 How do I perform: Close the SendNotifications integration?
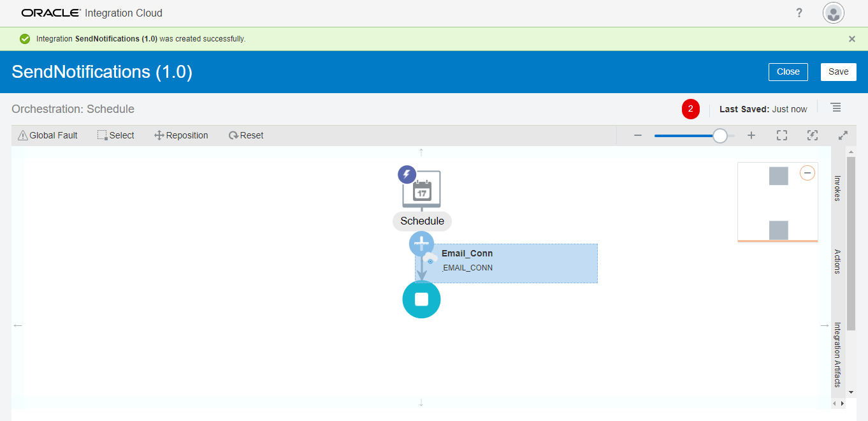coord(788,71)
